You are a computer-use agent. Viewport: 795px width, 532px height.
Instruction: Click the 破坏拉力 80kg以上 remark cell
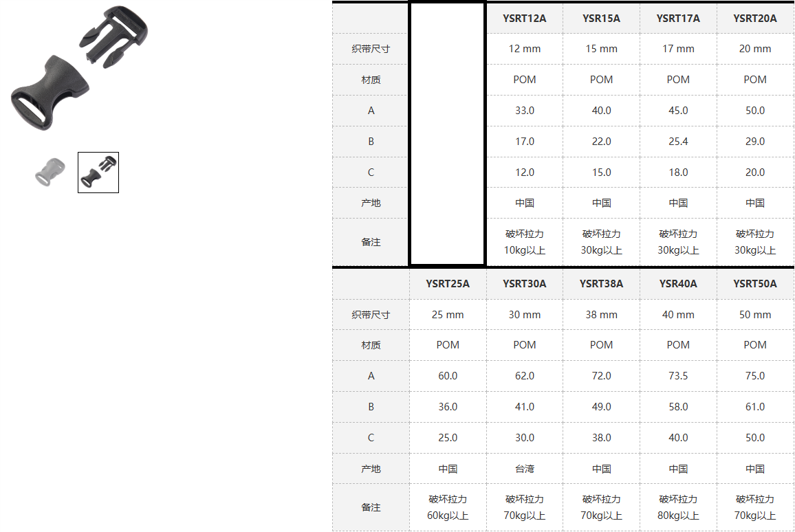[x=678, y=507]
